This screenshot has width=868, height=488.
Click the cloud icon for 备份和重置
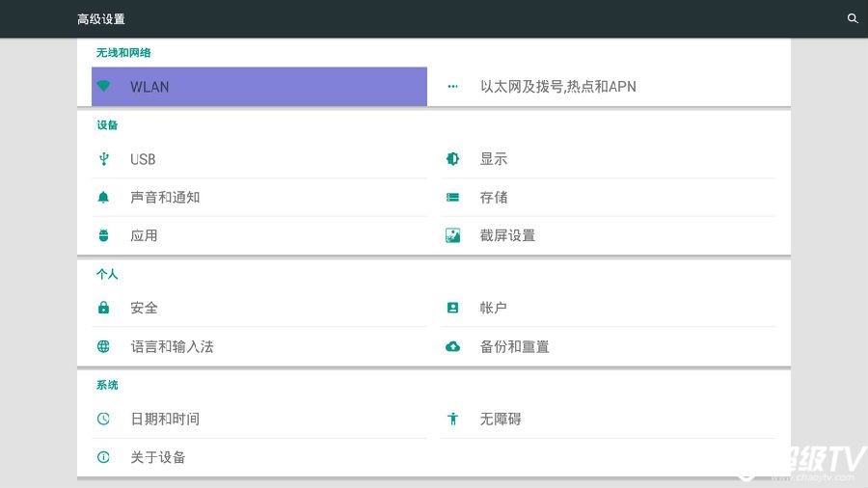coord(453,347)
